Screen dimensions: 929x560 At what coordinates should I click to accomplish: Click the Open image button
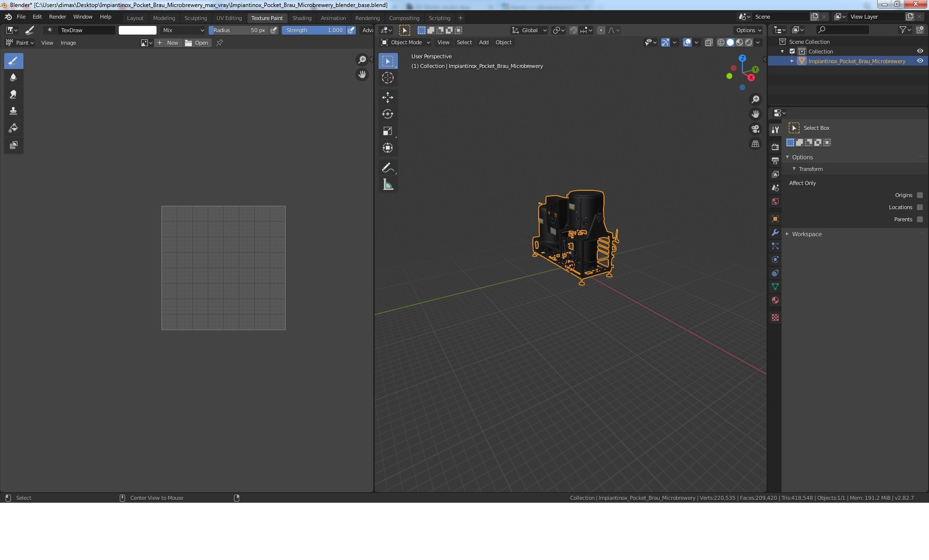coord(197,43)
